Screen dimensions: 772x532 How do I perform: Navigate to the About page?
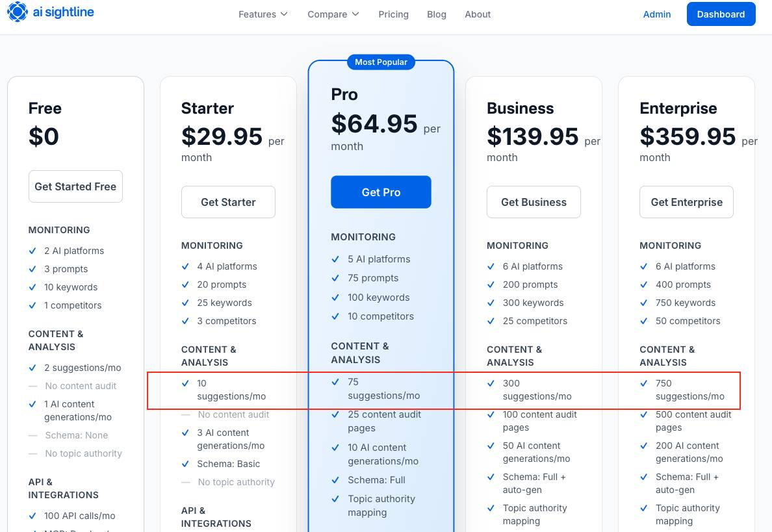click(x=478, y=14)
